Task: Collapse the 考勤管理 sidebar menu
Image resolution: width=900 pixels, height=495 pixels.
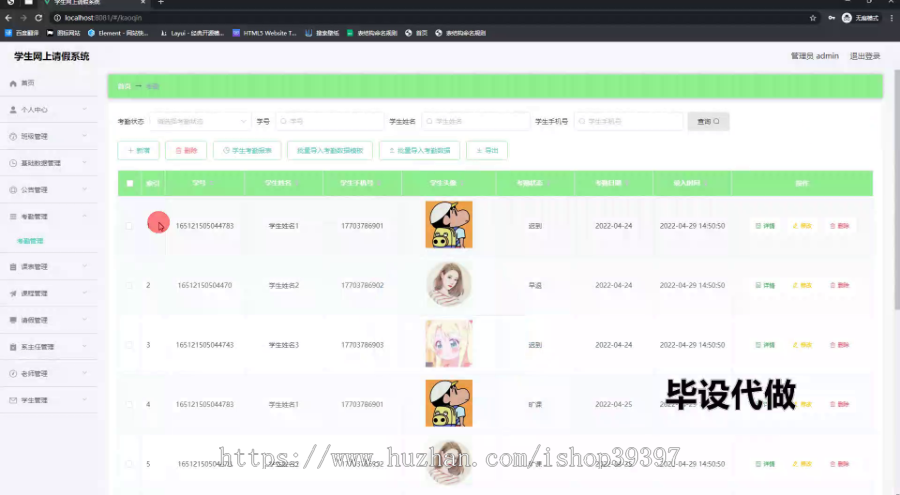Action: coord(49,216)
